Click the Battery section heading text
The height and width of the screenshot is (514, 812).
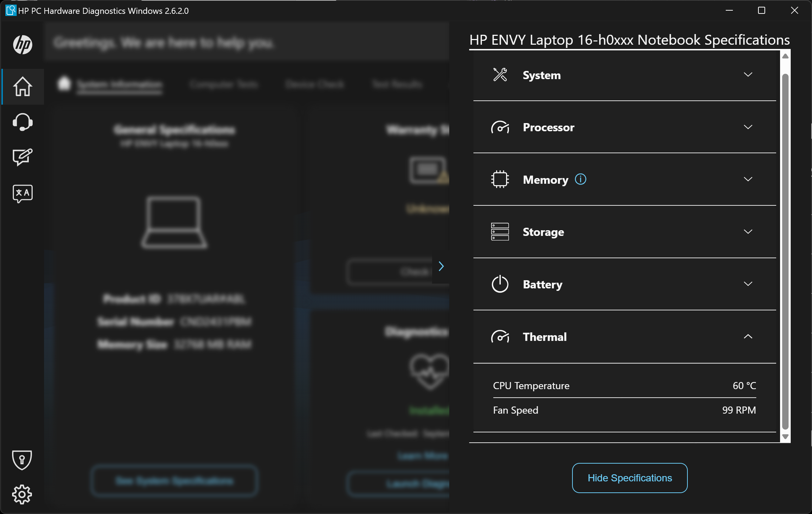coord(542,284)
